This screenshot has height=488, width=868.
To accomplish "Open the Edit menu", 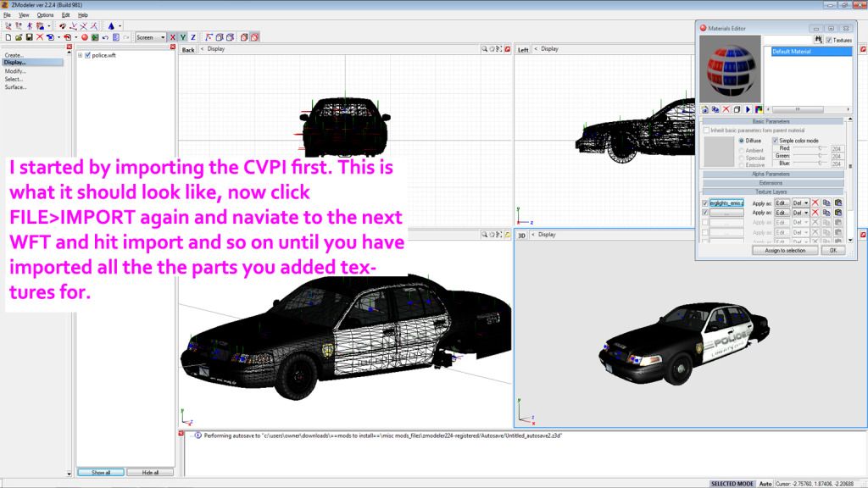I will (65, 15).
